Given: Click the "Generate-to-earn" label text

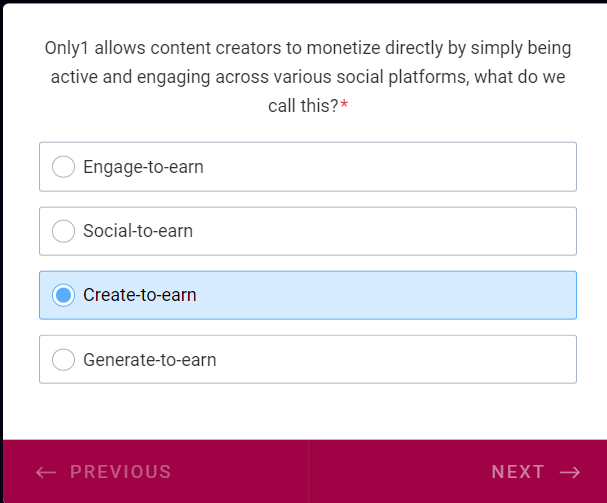Looking at the screenshot, I should click(x=149, y=359).
